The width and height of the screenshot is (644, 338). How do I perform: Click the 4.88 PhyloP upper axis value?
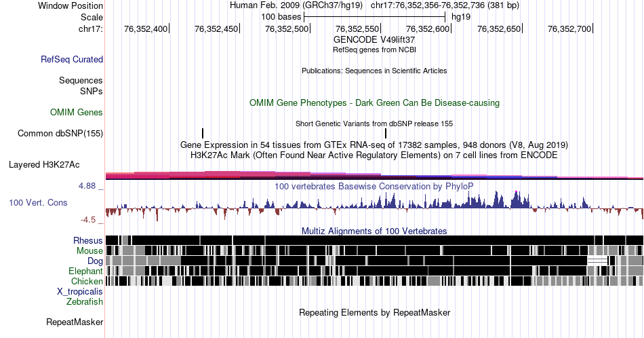[87, 186]
